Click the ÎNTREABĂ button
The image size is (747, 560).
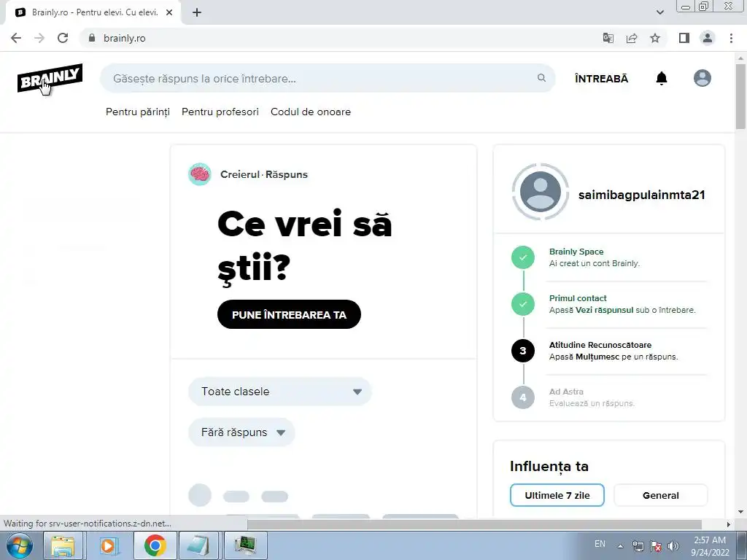tap(601, 79)
